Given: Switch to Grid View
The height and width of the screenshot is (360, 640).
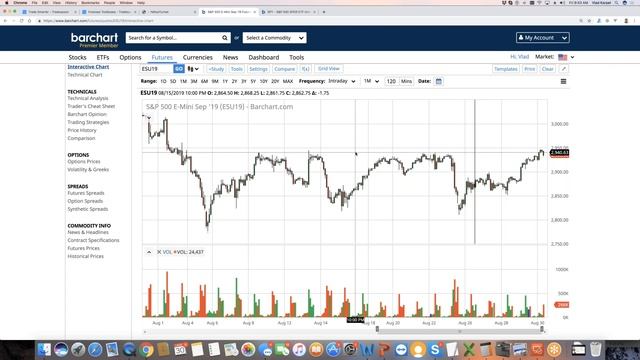Looking at the screenshot, I should coord(329,69).
